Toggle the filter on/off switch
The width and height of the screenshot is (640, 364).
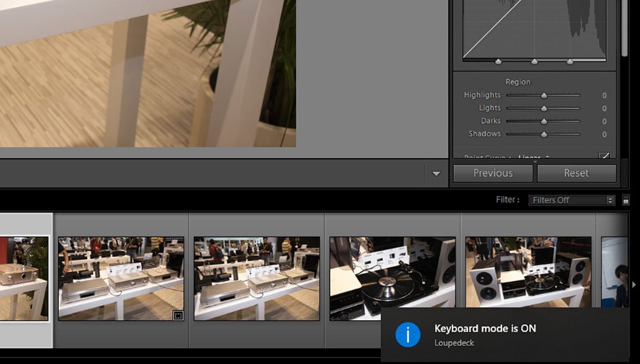click(626, 200)
